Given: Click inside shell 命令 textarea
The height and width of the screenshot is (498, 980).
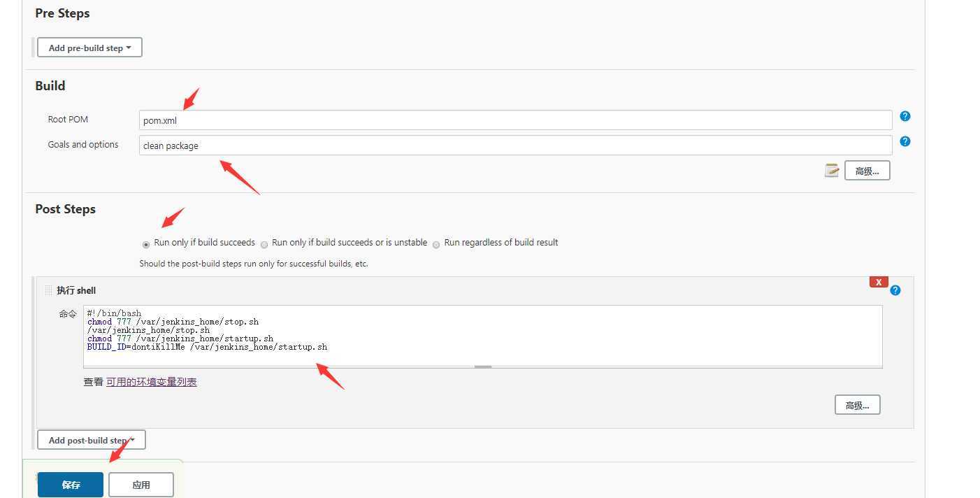Looking at the screenshot, I should pos(483,335).
